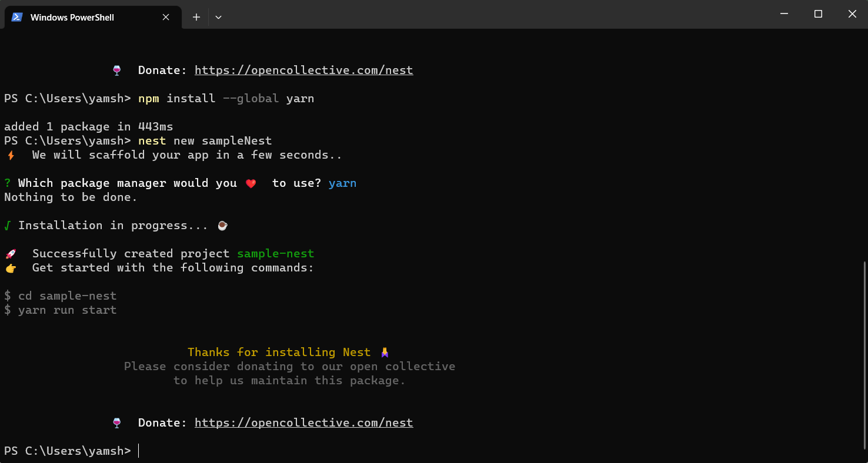This screenshot has height=463, width=868.
Task: Click the lightning bolt emoji beside 'We will scaffold'
Action: (11, 155)
